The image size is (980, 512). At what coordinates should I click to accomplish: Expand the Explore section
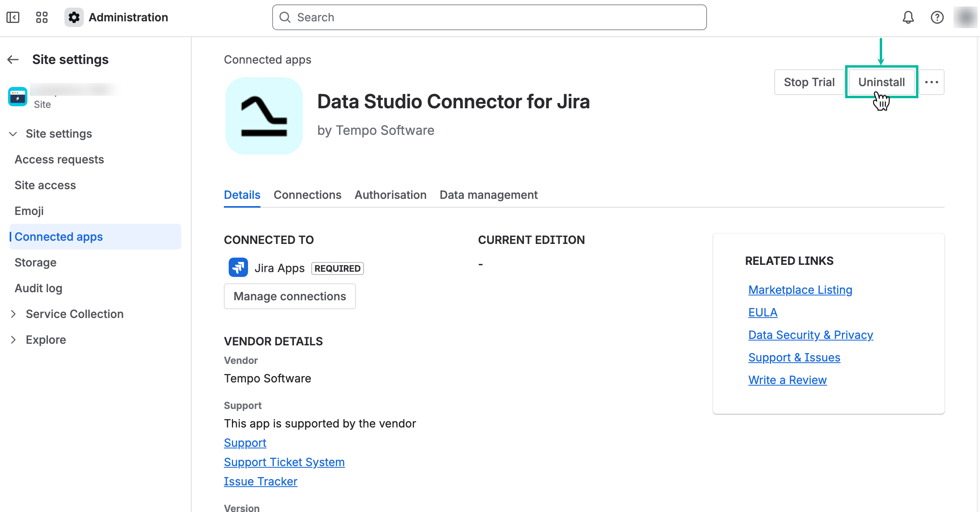[13, 340]
